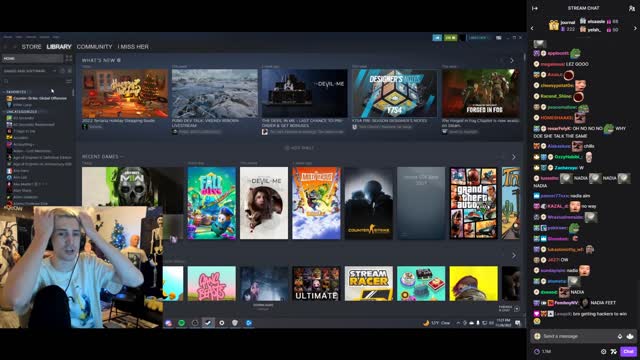Image resolution: width=640 pixels, height=360 pixels.
Task: Open the Counter-Strike game tile
Action: tap(369, 203)
